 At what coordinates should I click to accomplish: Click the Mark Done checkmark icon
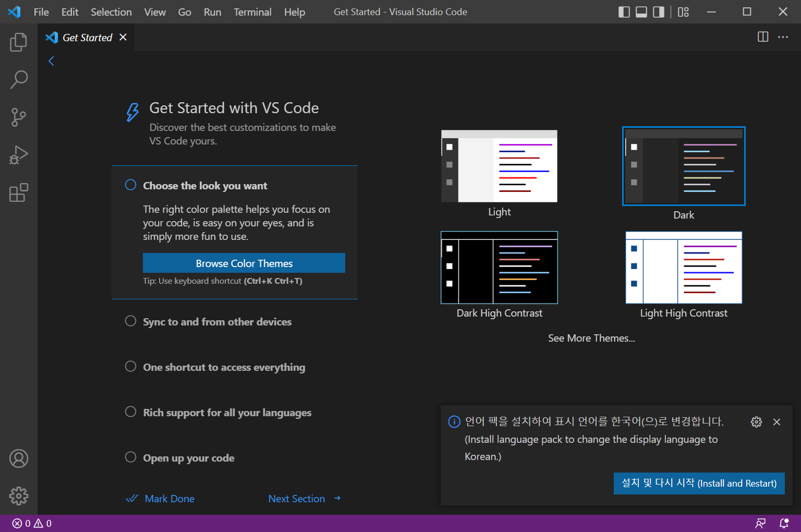coord(132,498)
